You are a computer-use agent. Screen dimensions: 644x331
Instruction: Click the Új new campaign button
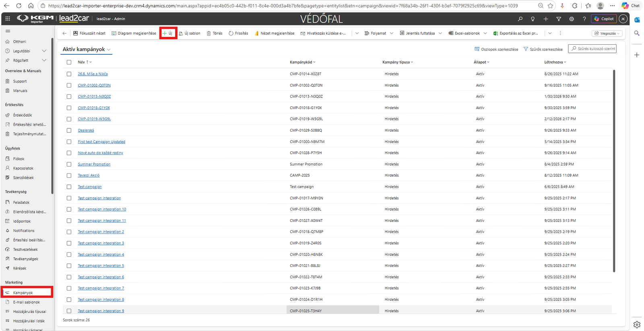[168, 33]
